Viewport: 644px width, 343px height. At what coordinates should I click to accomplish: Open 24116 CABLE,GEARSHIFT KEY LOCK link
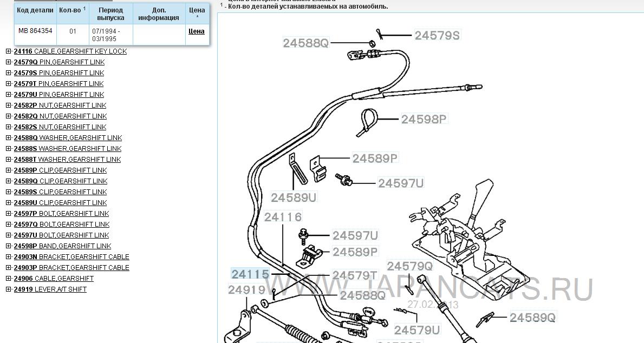(x=70, y=51)
